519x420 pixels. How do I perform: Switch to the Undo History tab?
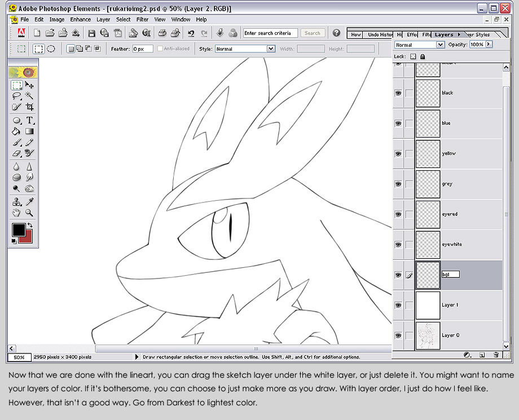379,34
